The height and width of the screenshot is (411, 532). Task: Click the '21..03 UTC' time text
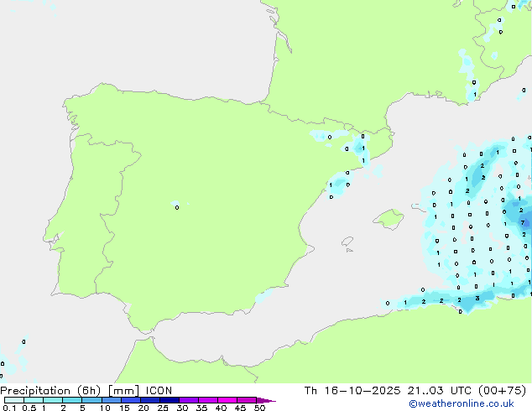tap(440, 391)
